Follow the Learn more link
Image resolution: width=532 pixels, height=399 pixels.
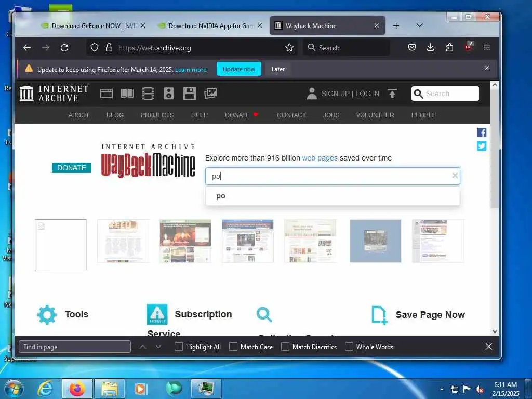tap(191, 70)
